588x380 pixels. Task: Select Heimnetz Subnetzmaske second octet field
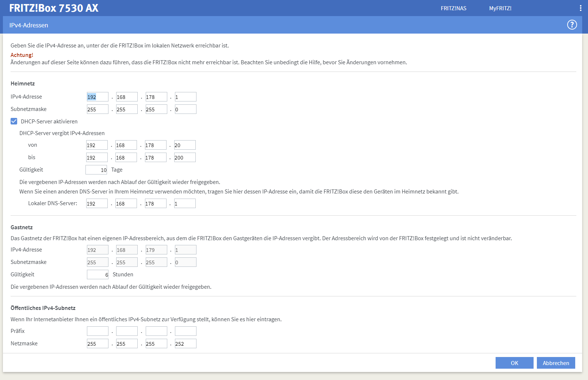[127, 109]
